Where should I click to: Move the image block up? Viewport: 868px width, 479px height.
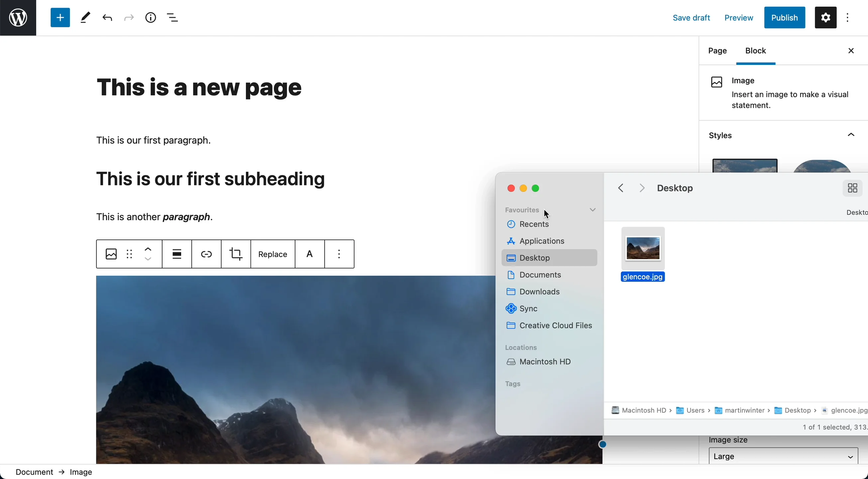[x=148, y=249]
